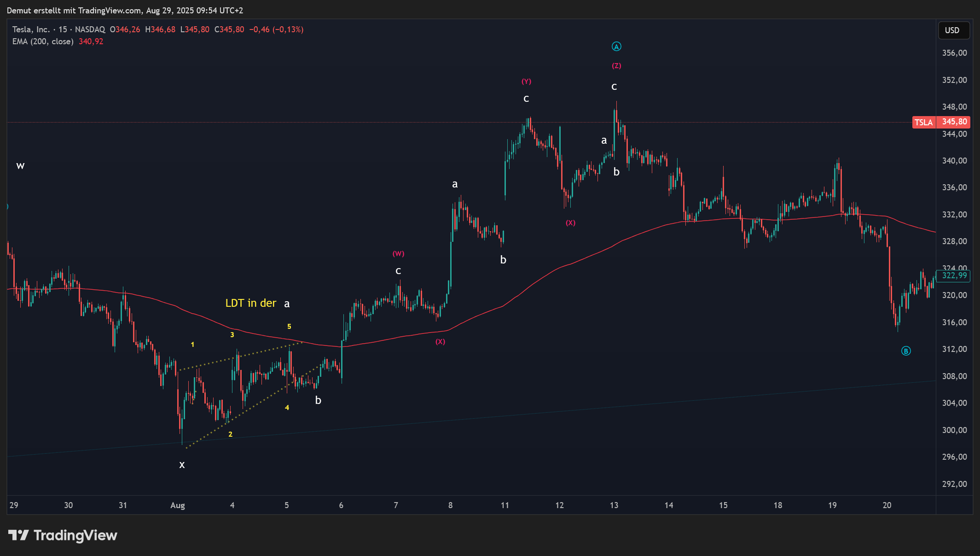The image size is (980, 556).
Task: Click the TradingView logo at bottom left
Action: pos(63,535)
